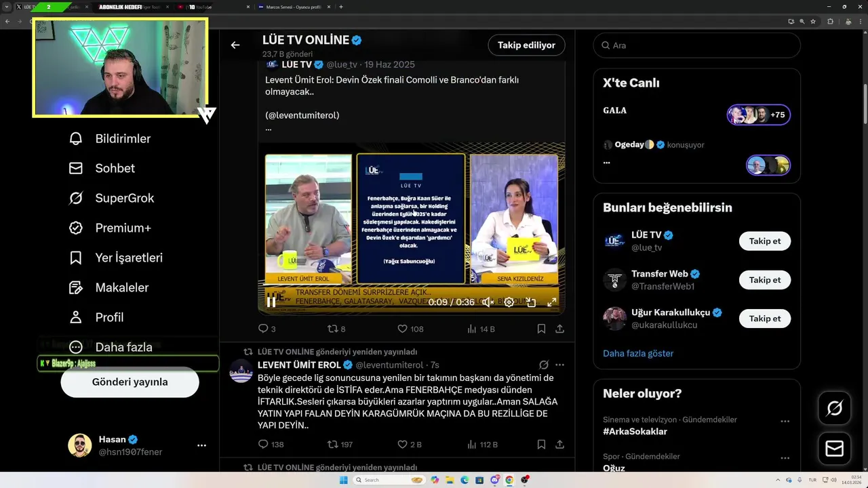
Task: Open Premium+ in sidebar
Action: 110,228
